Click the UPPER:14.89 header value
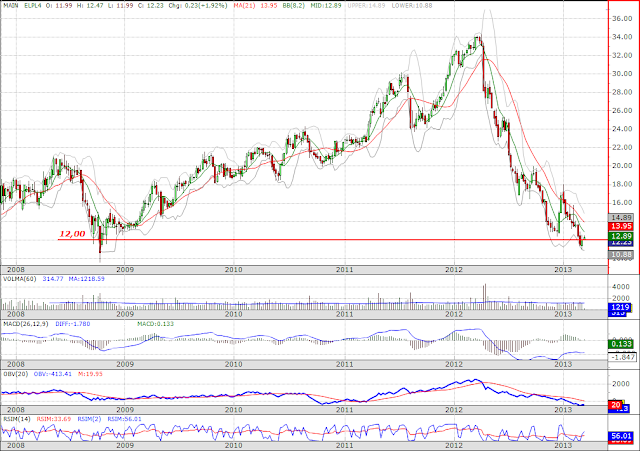The height and width of the screenshot is (451, 640). click(367, 6)
